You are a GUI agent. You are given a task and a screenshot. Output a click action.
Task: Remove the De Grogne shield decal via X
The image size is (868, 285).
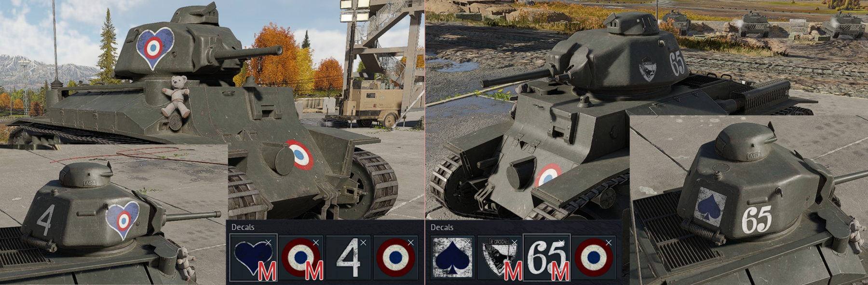pyautogui.click(x=514, y=242)
